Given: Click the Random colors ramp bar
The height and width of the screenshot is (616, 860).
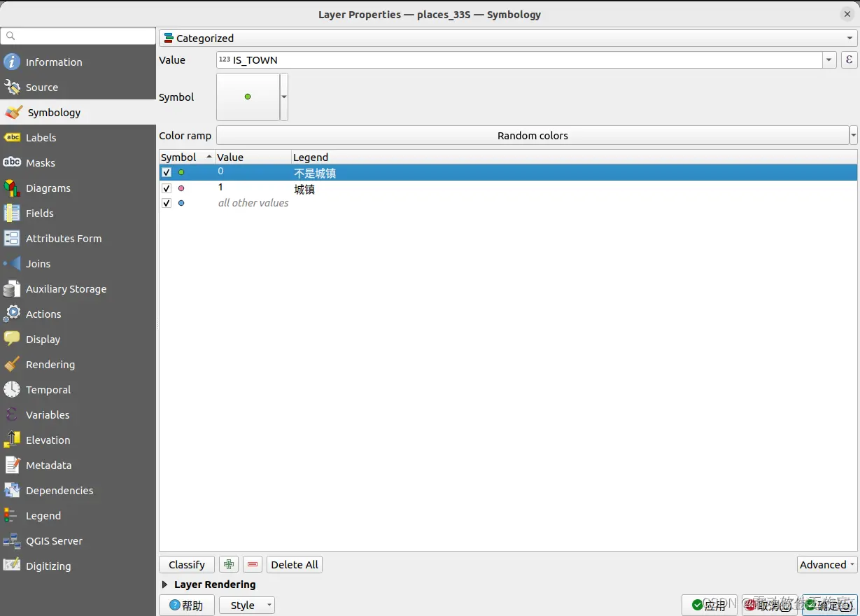Looking at the screenshot, I should click(x=533, y=135).
